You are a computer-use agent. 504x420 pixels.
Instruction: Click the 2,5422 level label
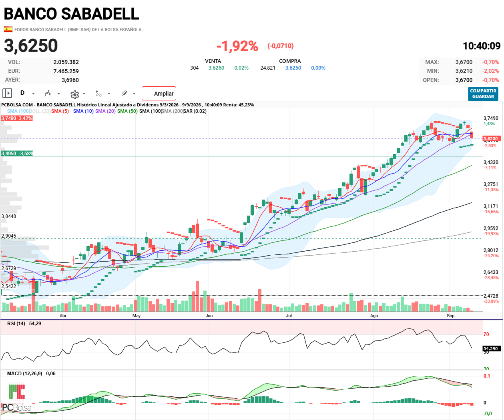point(9,286)
